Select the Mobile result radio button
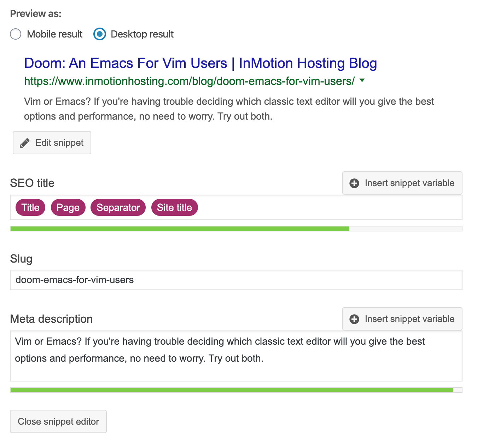483x448 pixels. tap(16, 34)
